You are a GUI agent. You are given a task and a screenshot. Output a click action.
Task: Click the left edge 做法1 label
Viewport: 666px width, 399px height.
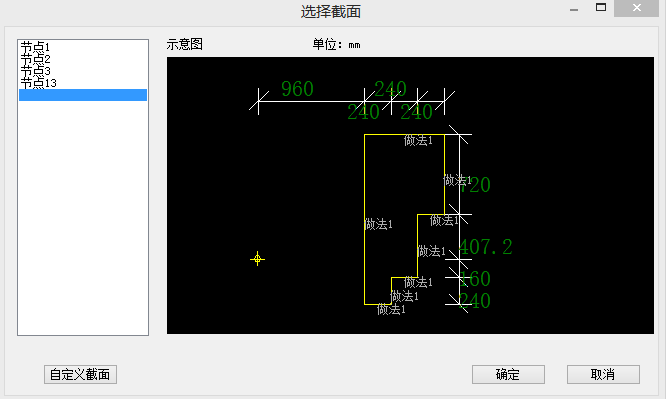378,224
